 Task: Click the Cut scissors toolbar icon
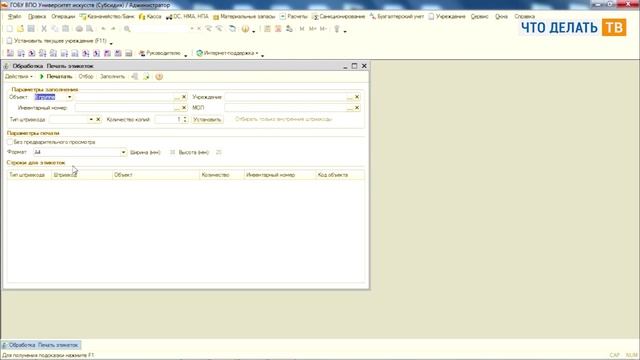click(x=44, y=29)
